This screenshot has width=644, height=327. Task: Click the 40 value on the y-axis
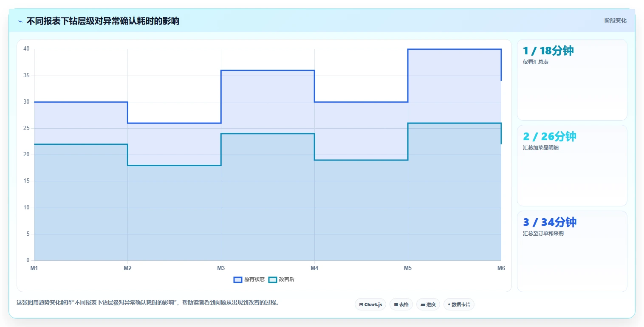pyautogui.click(x=26, y=49)
